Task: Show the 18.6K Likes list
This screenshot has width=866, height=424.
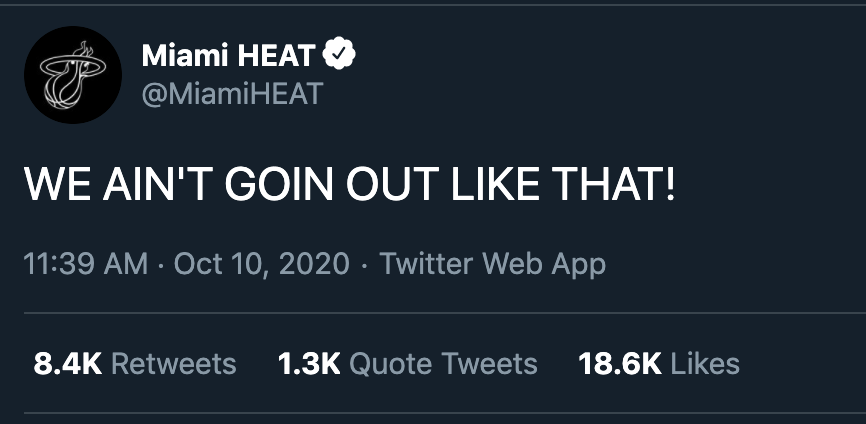Action: pos(659,364)
